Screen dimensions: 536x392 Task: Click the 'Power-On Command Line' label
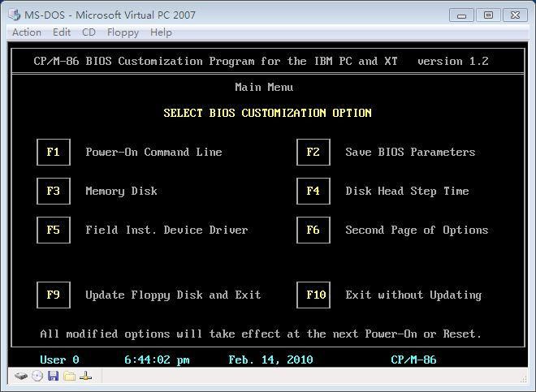153,152
